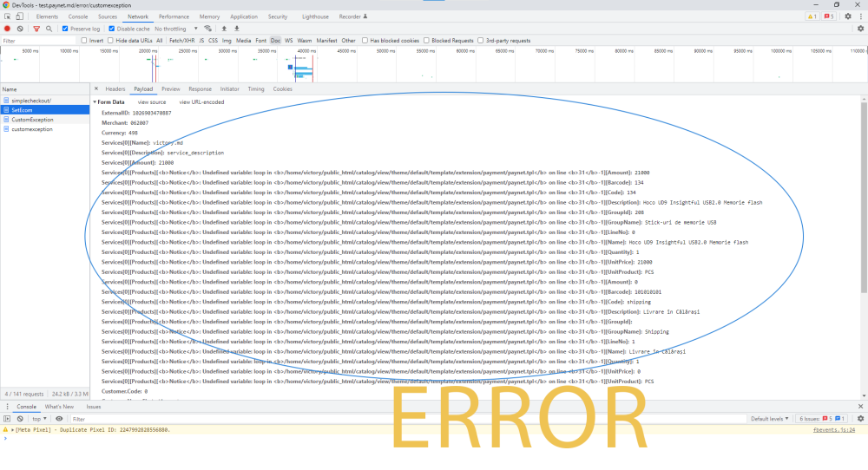Select the Headers tab of the request
868x470 pixels.
click(x=115, y=89)
